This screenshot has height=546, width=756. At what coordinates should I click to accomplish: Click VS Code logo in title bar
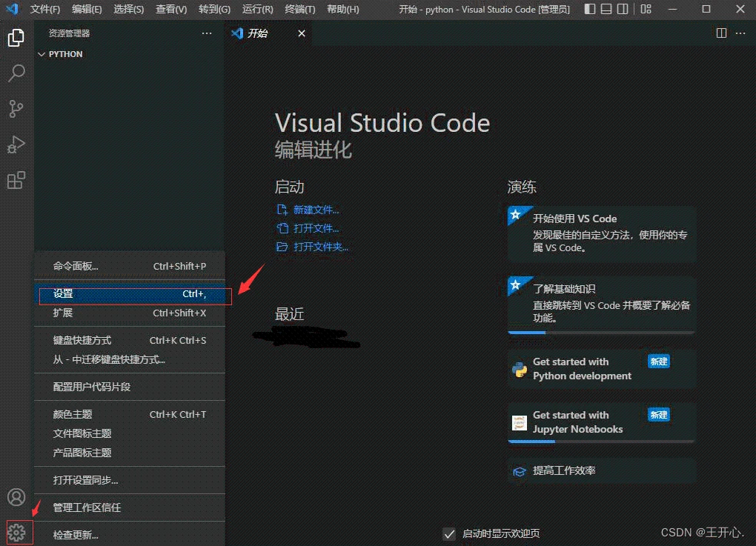(x=12, y=9)
